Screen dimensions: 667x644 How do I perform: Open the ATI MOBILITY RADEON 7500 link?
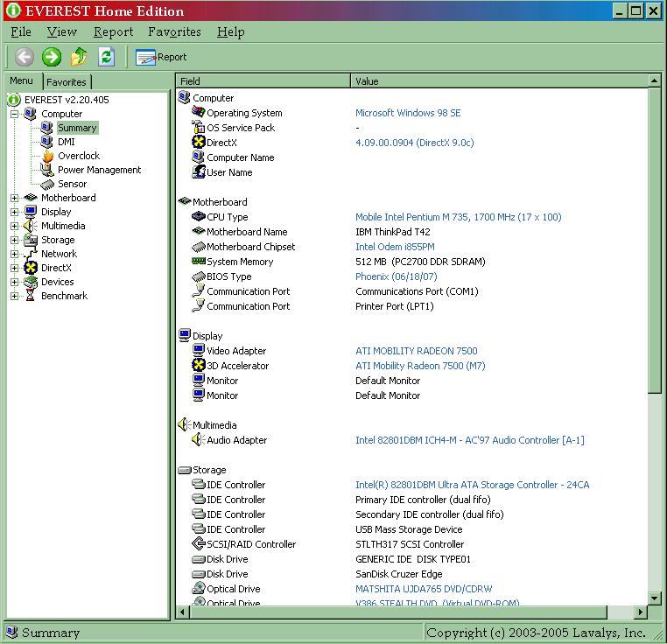[x=417, y=351]
